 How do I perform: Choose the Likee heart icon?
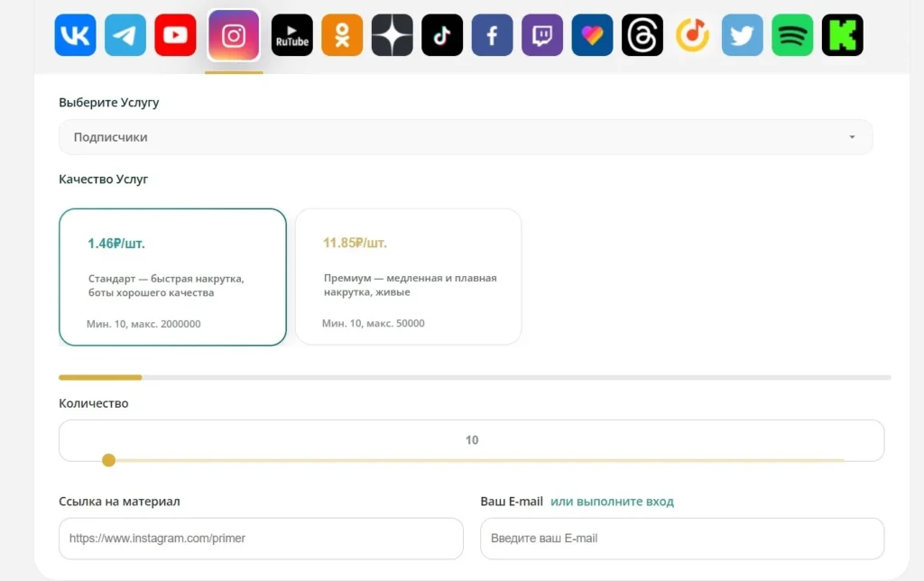(592, 35)
